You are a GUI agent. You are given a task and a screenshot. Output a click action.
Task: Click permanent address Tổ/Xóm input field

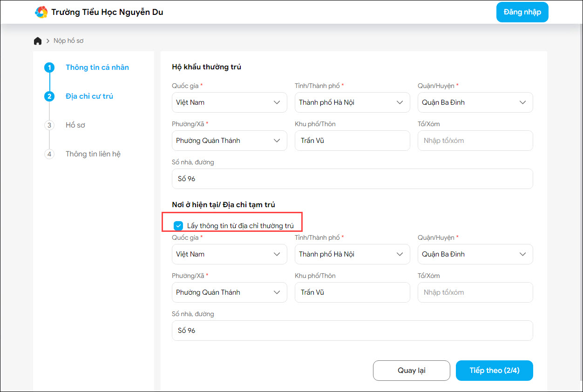475,141
